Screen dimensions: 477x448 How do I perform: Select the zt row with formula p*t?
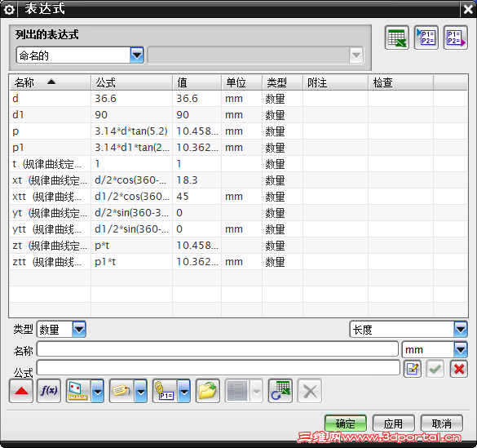pos(238,246)
